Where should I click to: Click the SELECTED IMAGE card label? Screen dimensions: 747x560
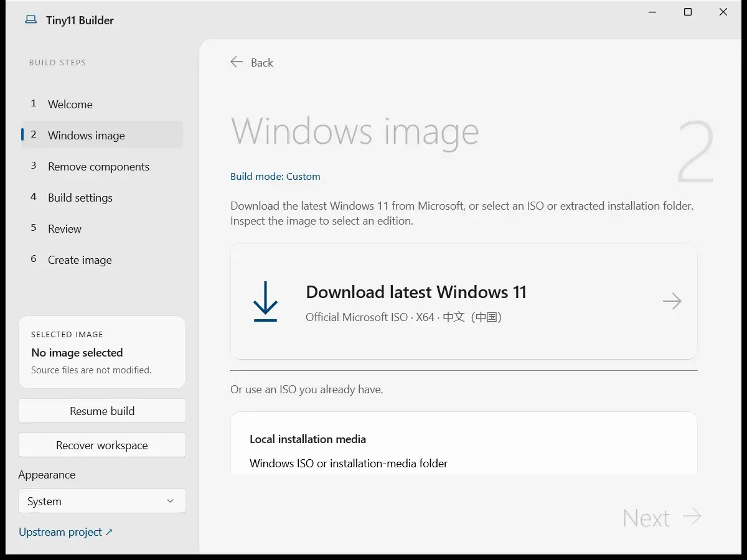coord(67,334)
